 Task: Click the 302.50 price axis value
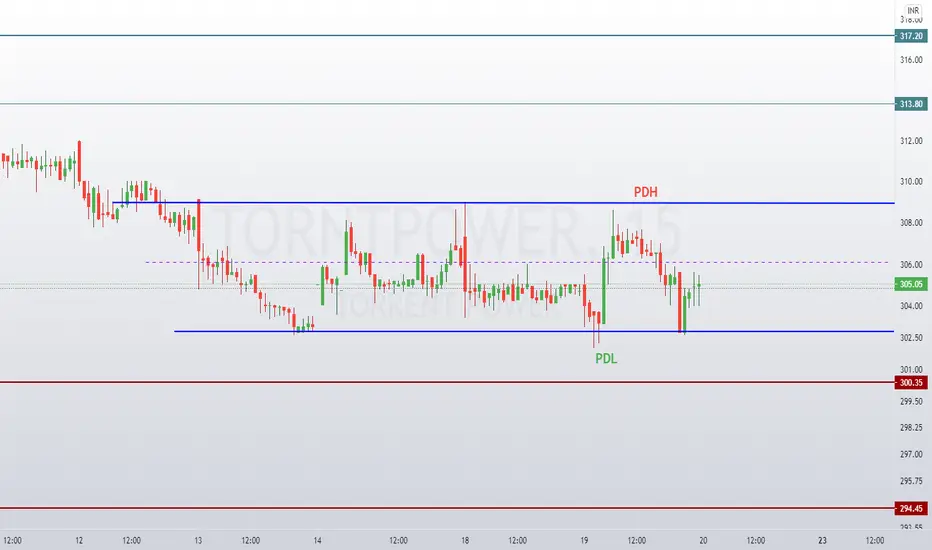pyautogui.click(x=911, y=338)
